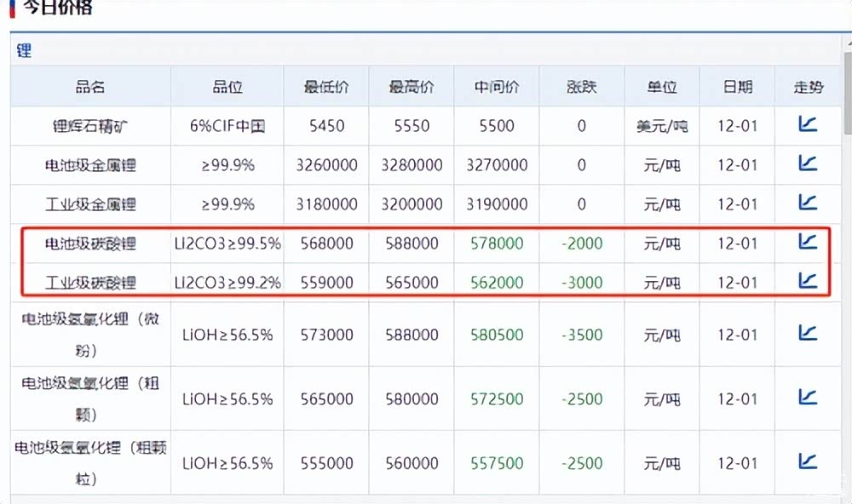The width and height of the screenshot is (852, 504).
Task: Click the 工业级碳酸锂 product name
Action: [x=90, y=283]
